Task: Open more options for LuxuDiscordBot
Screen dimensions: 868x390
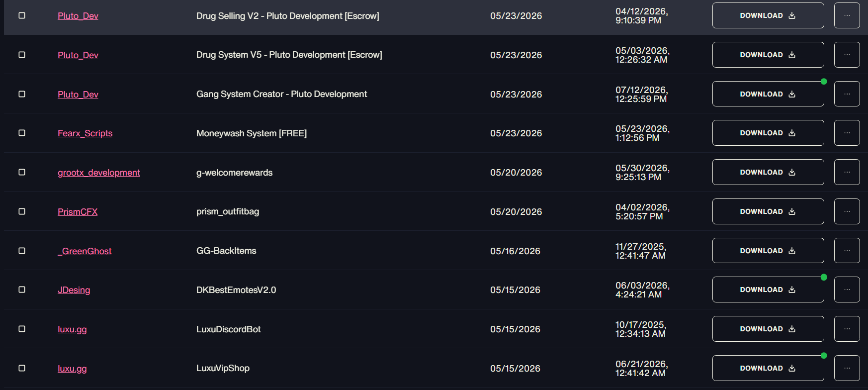Action: click(x=847, y=329)
